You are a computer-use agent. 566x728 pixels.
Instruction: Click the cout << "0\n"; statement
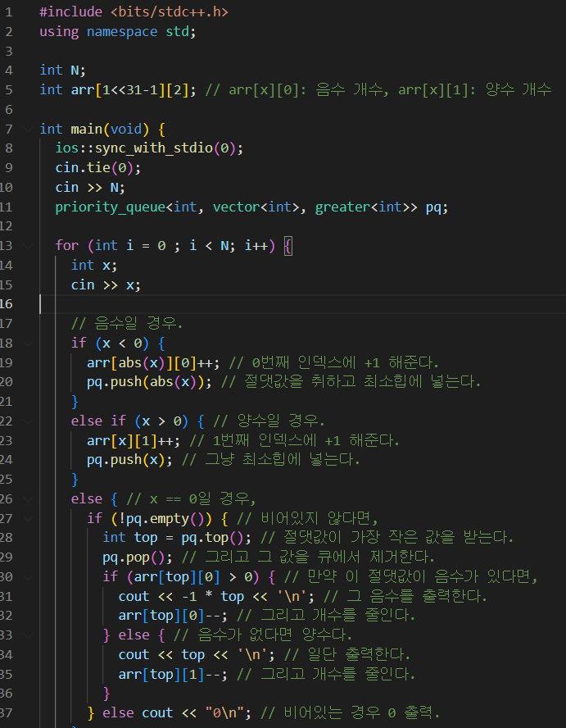197,712
